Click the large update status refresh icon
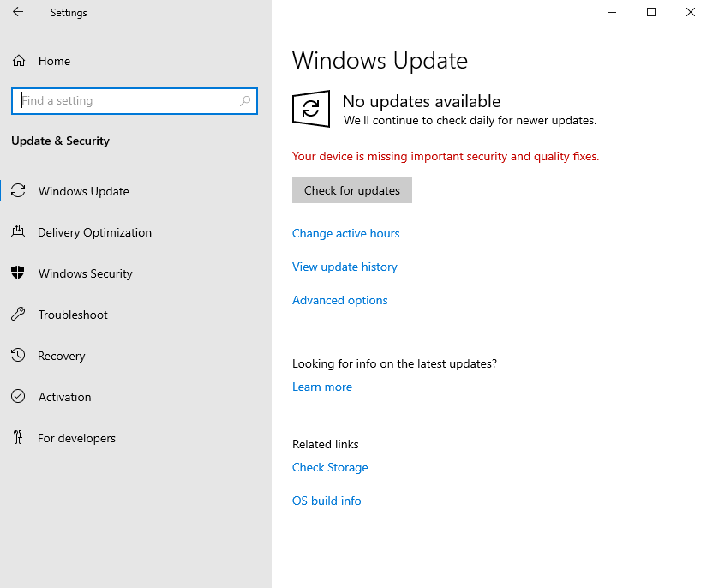 point(311,109)
